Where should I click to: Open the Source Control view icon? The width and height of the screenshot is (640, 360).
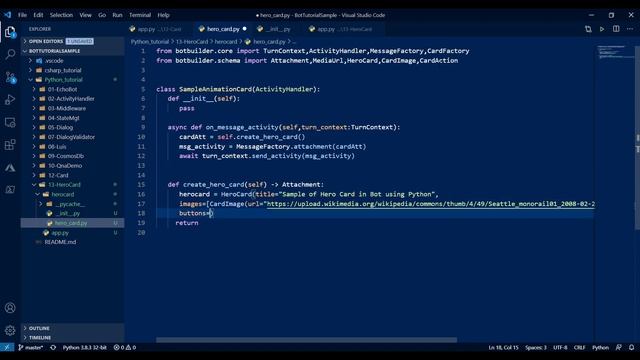point(10,77)
